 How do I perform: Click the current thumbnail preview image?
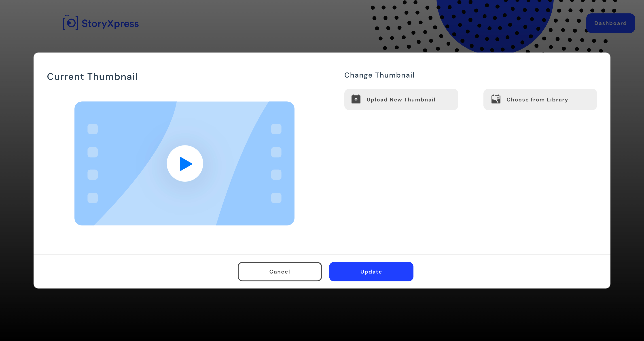[x=184, y=163]
